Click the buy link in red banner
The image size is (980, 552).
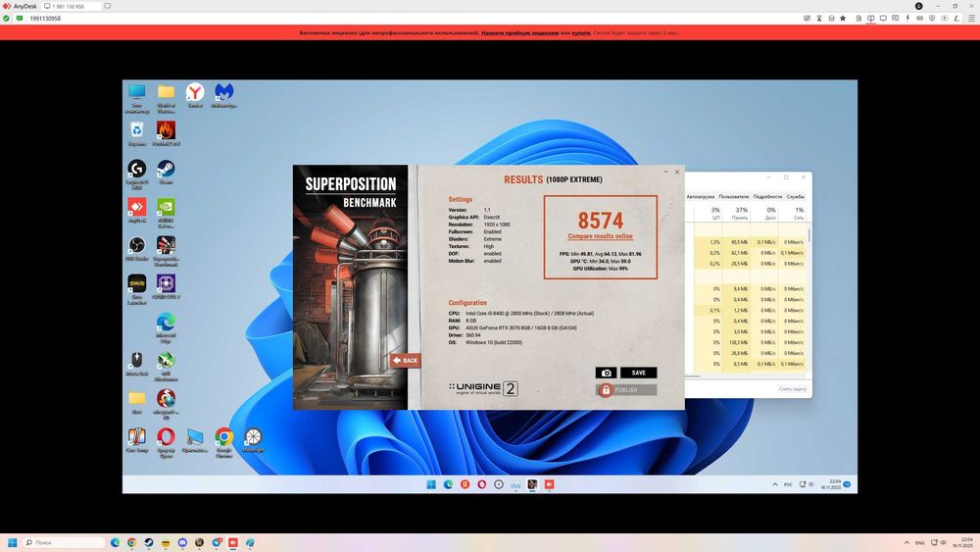click(x=580, y=32)
